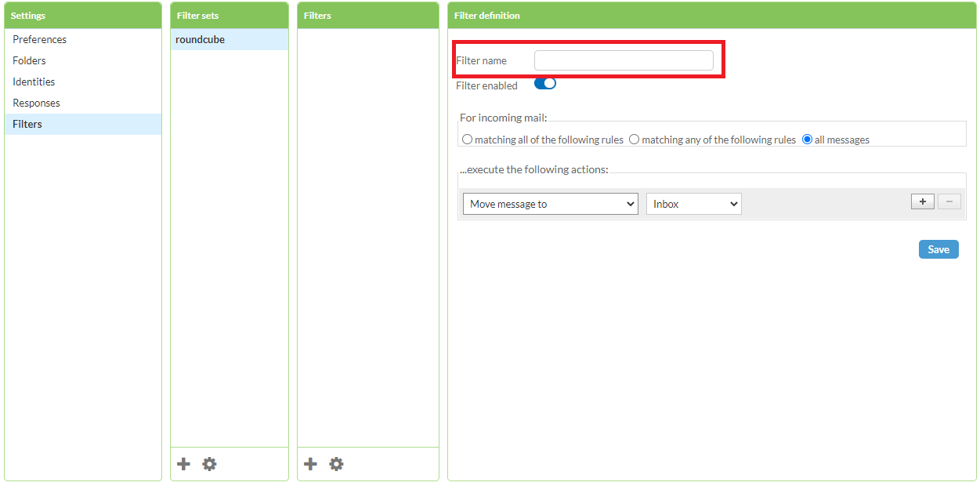Select matching any of the following rules
This screenshot has height=486, width=980.
click(635, 140)
